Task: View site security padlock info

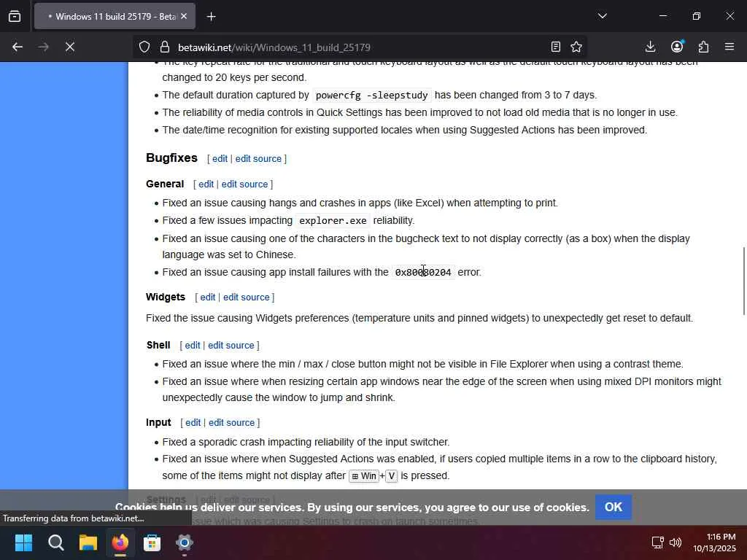Action: (164, 47)
